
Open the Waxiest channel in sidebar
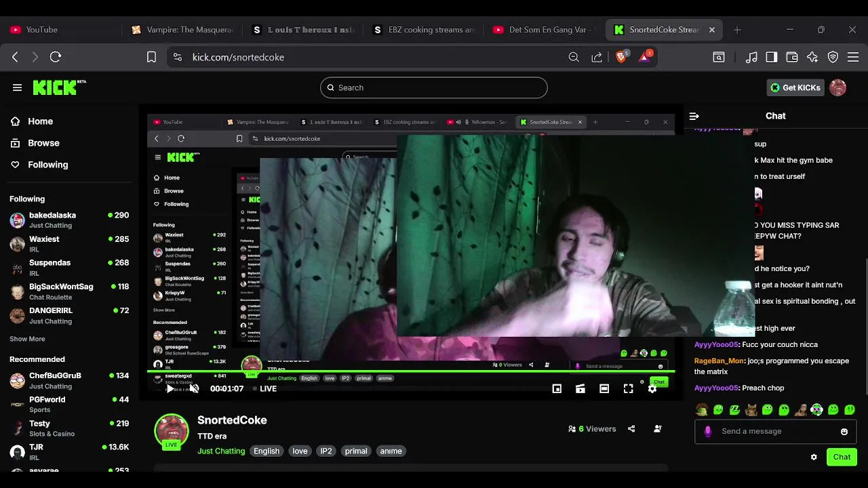69,244
